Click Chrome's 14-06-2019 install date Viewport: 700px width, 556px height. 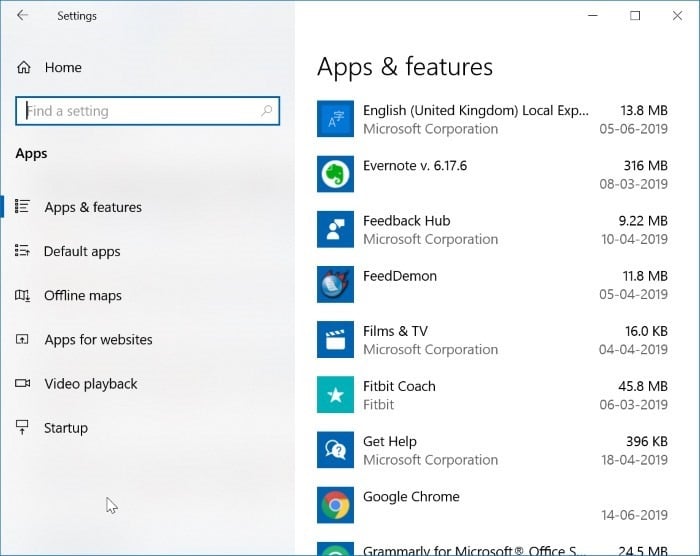tap(634, 515)
